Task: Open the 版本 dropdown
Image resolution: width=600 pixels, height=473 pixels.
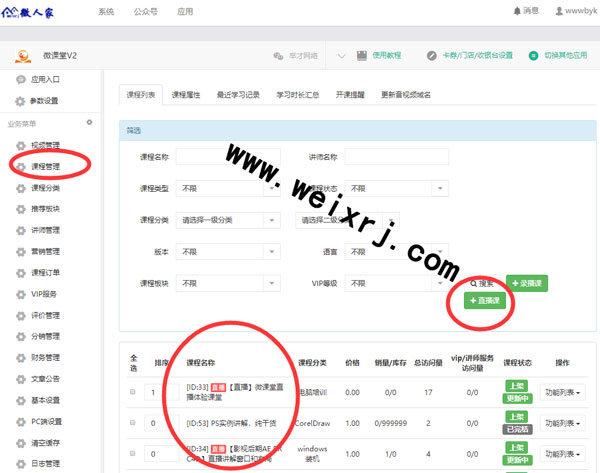Action: click(228, 252)
